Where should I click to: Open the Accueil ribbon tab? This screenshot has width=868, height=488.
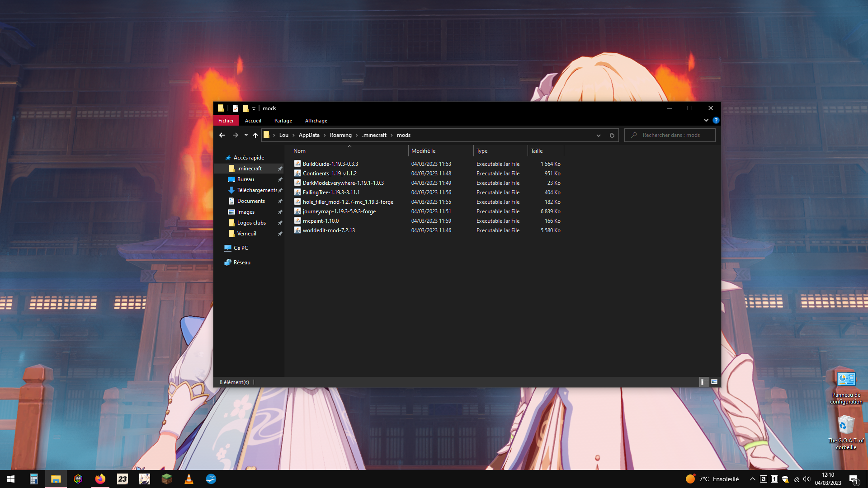coord(253,121)
